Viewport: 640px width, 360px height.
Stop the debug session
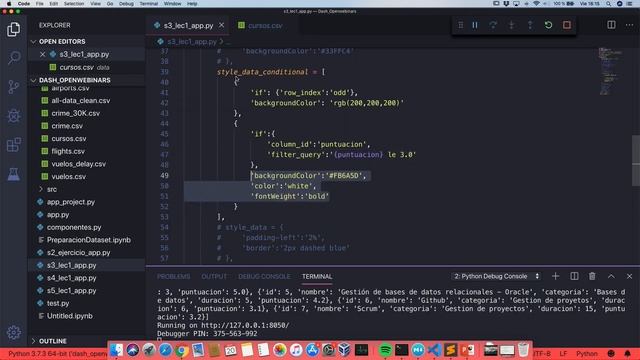click(x=567, y=25)
